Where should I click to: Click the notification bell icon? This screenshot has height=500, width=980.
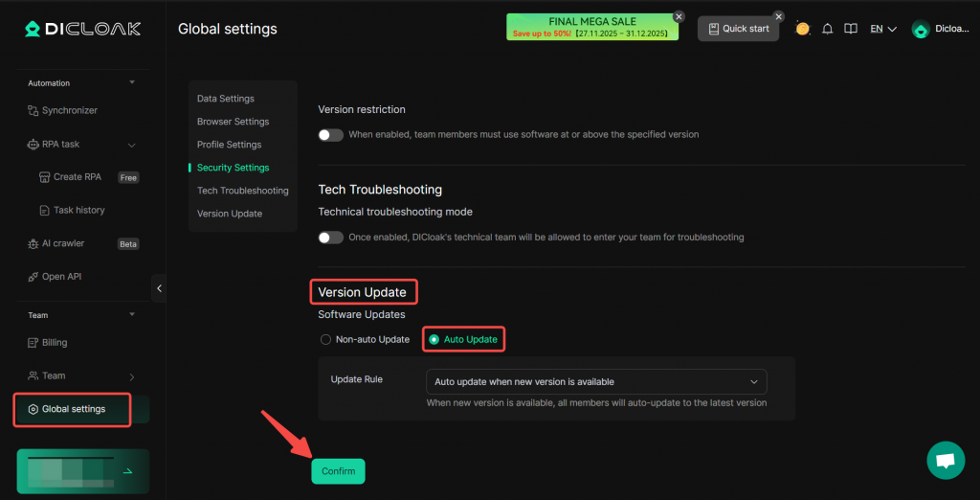click(828, 29)
